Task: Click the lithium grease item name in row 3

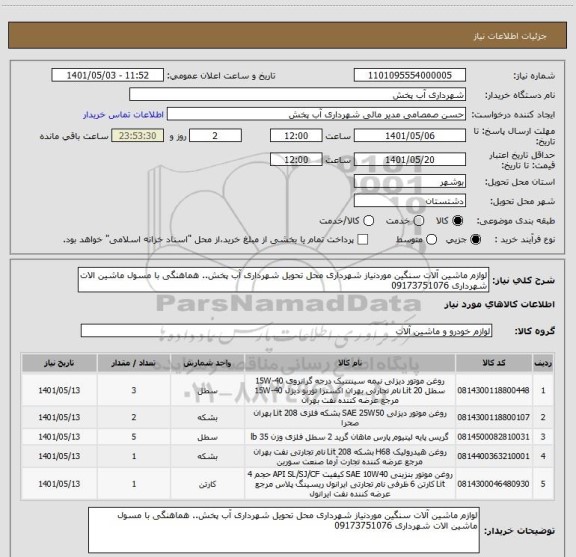Action: 350,437
